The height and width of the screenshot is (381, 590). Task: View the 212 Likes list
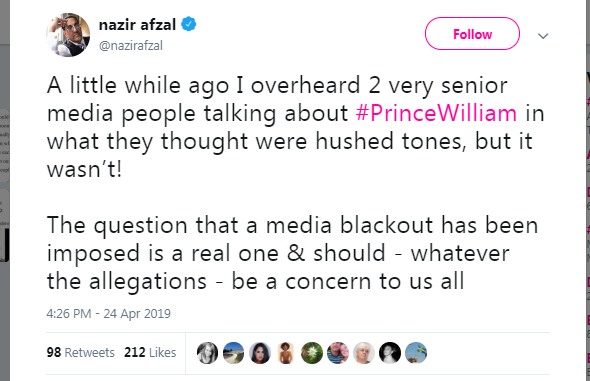point(150,352)
